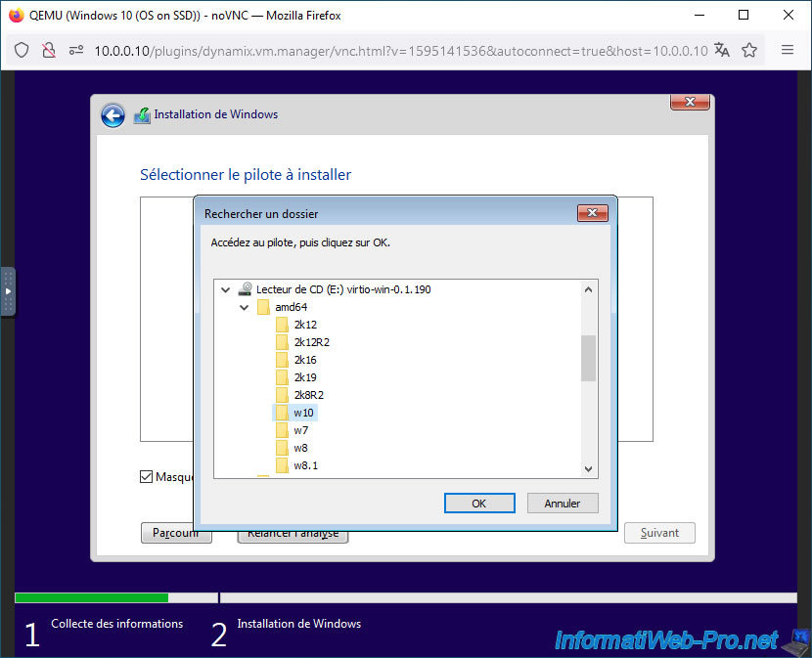Click the CD drive icon for E: virtio-win
This screenshot has width=812, height=658.
coord(245,288)
